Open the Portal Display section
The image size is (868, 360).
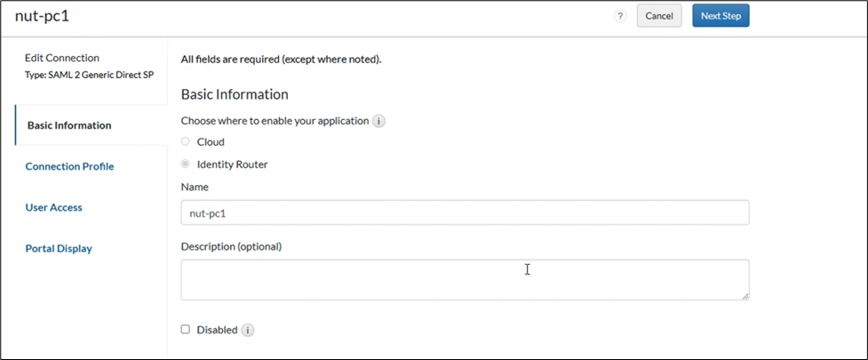[59, 249]
